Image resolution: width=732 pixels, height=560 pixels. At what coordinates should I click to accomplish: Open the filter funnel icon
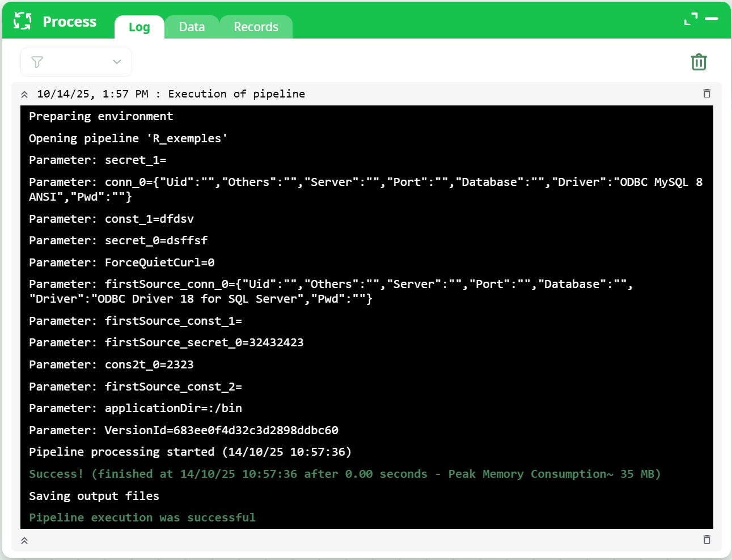(x=37, y=62)
